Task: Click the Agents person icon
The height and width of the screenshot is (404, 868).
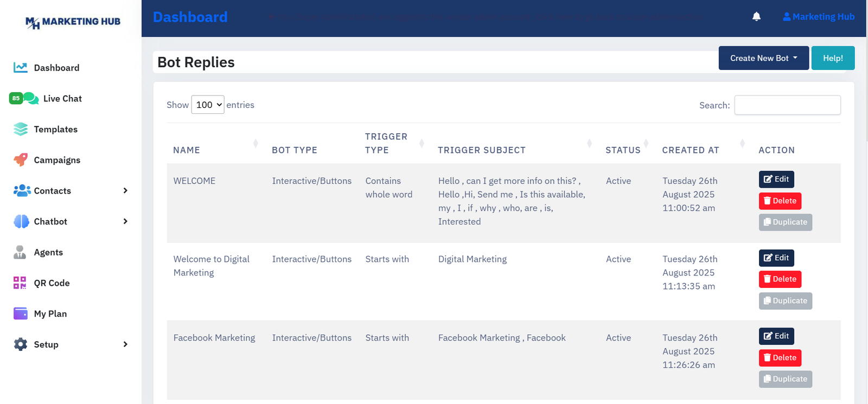Action: (x=20, y=252)
